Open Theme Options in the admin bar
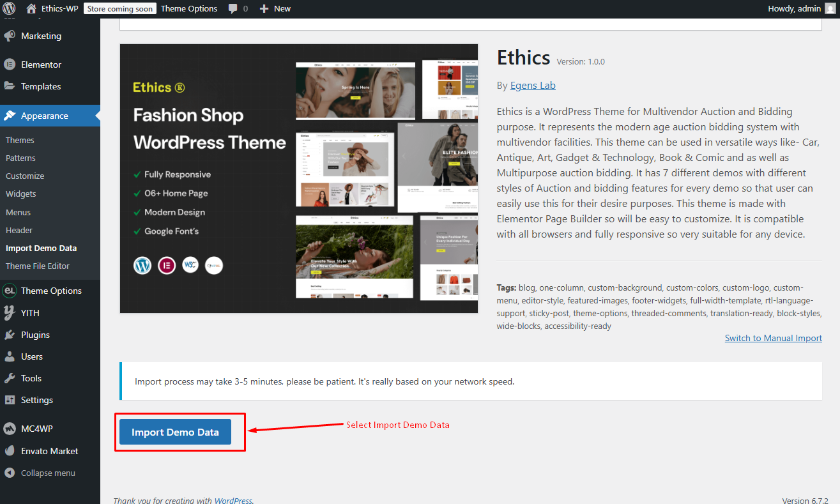Viewport: 840px width, 504px height. 189,8
